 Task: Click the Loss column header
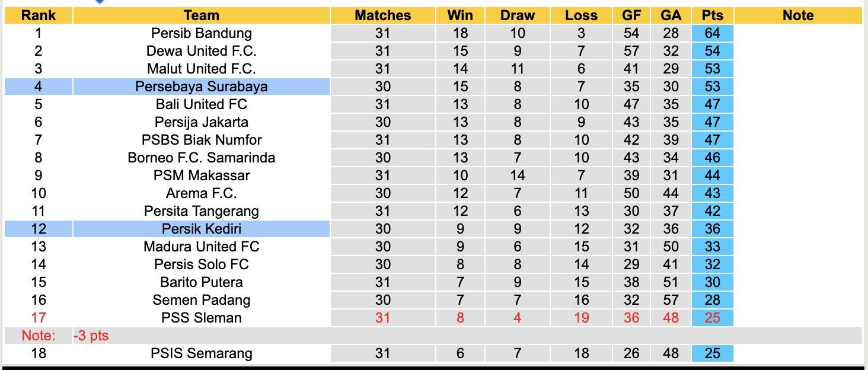(581, 15)
